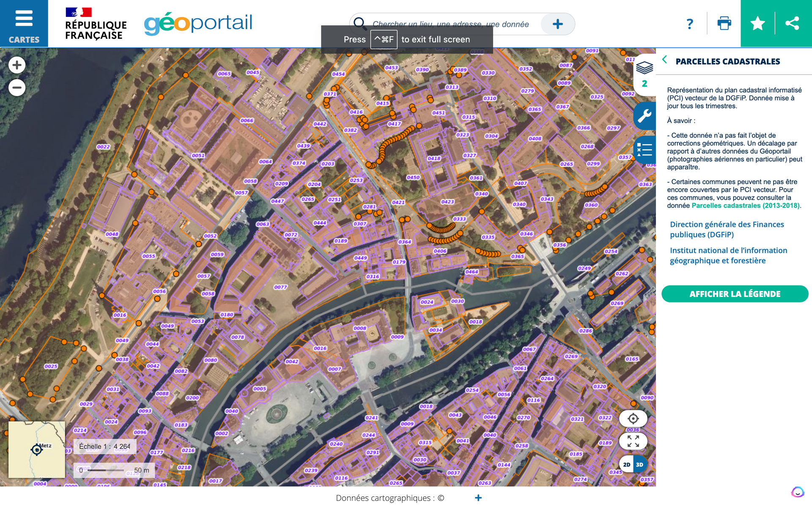Open the wrench tools panel

coord(644,116)
